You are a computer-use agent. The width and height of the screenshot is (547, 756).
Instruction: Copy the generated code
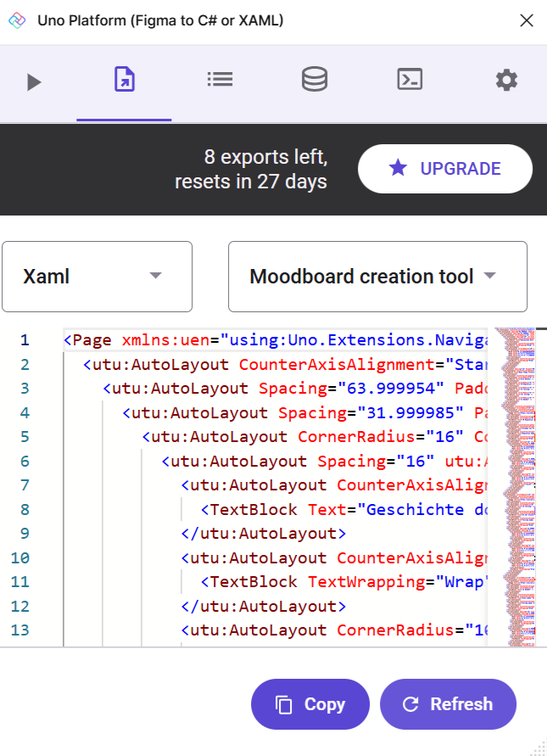point(310,704)
